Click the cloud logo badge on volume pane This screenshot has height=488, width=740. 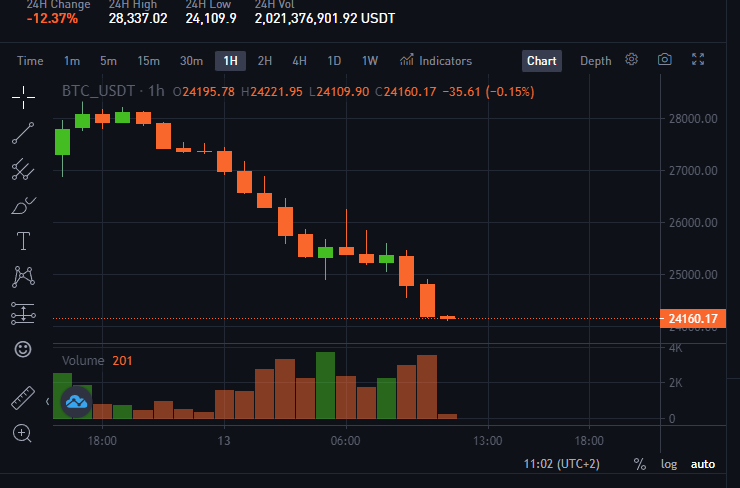click(x=76, y=402)
